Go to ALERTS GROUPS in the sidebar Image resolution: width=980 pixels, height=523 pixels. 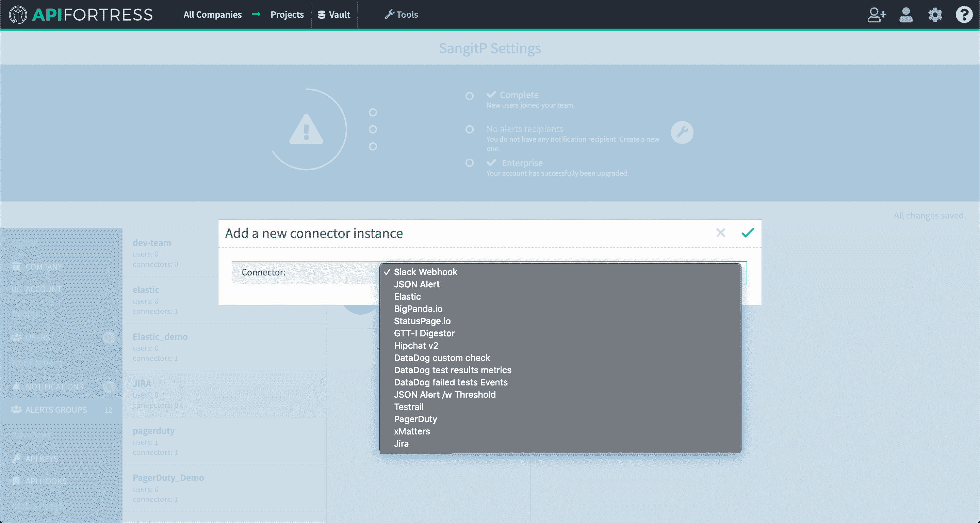coord(55,410)
